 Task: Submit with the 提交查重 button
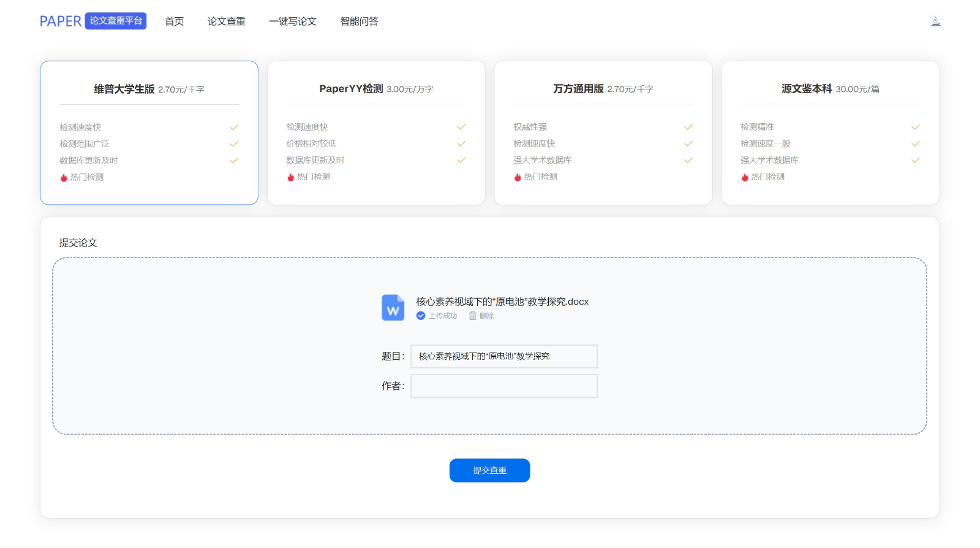point(490,471)
